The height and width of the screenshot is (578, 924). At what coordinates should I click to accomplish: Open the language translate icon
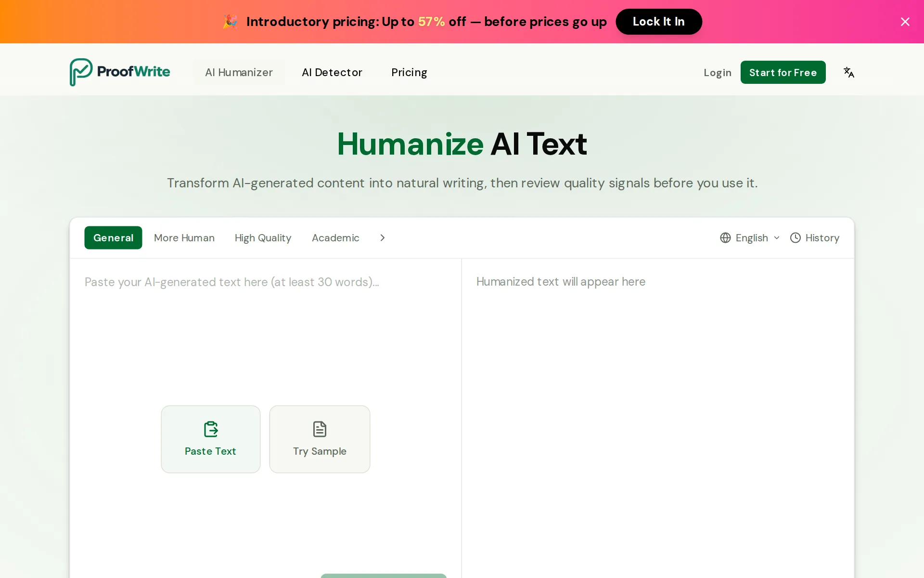pyautogui.click(x=849, y=72)
